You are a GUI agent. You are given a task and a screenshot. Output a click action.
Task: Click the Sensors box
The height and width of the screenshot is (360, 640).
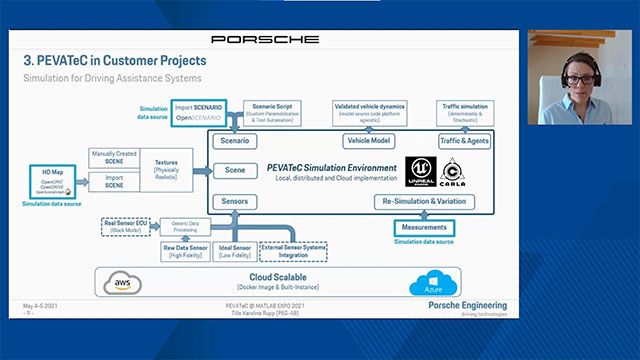[x=235, y=202]
